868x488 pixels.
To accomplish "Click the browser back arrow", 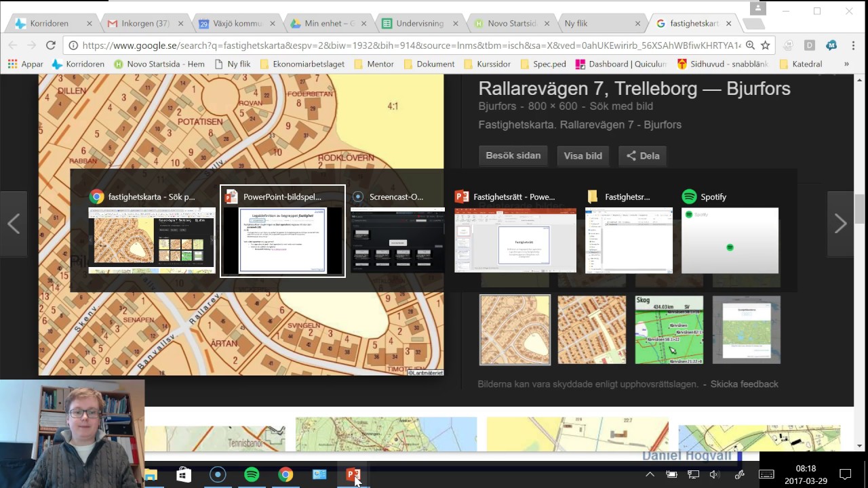I will [x=13, y=45].
